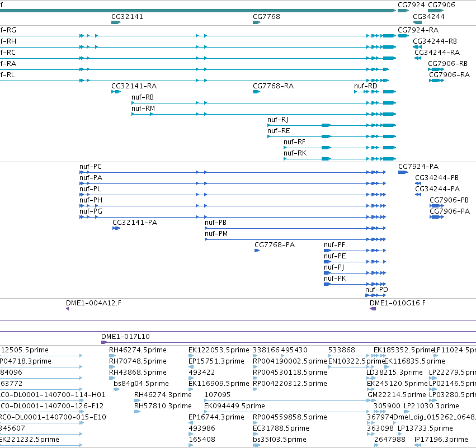Image resolution: width=476 pixels, height=448 pixels.
Task: Open the nuf-RD transcript
Action: click(365, 86)
